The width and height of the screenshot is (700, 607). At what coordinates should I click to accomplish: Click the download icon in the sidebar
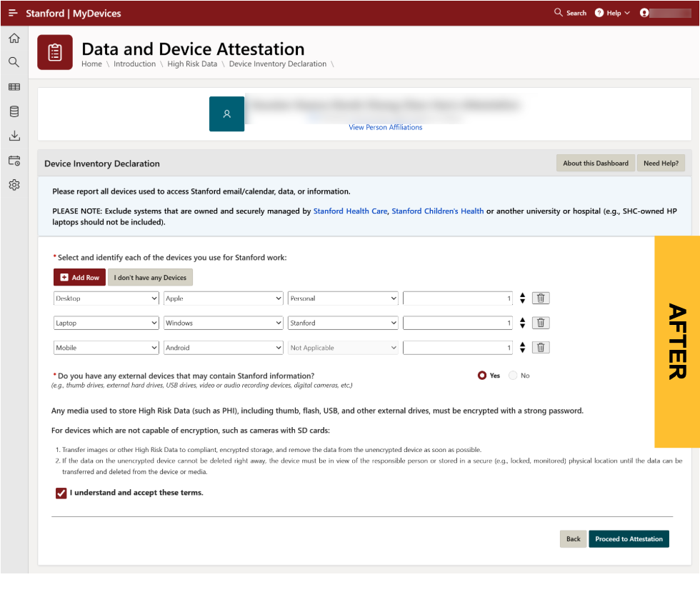[14, 136]
